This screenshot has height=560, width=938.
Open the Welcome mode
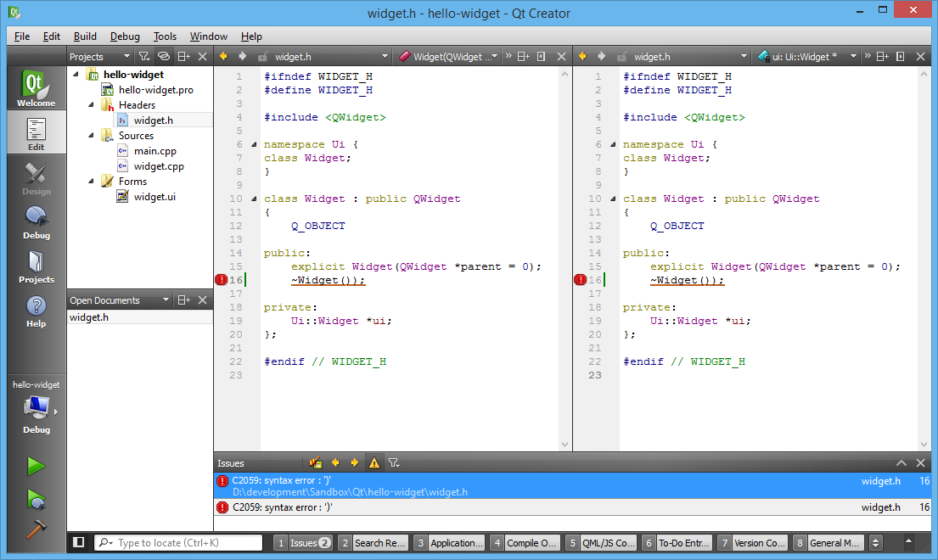coord(36,88)
